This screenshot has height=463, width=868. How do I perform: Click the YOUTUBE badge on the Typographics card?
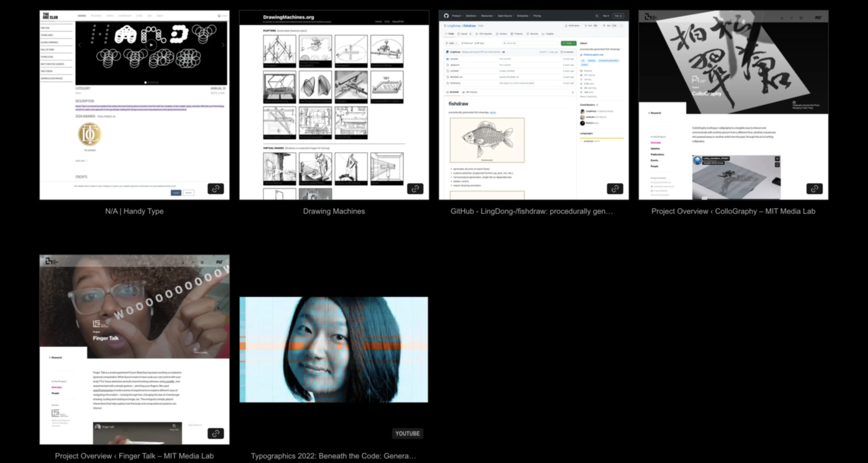point(407,434)
